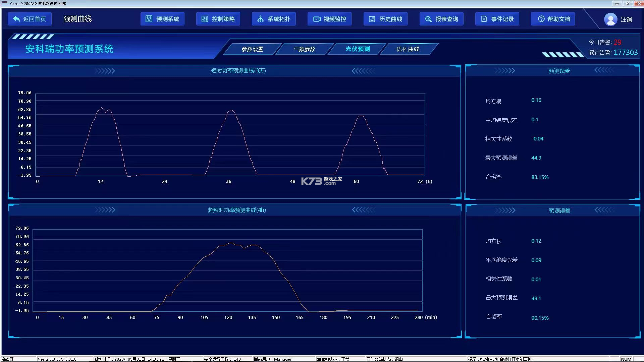Click the 返回首页 button label

point(35,19)
